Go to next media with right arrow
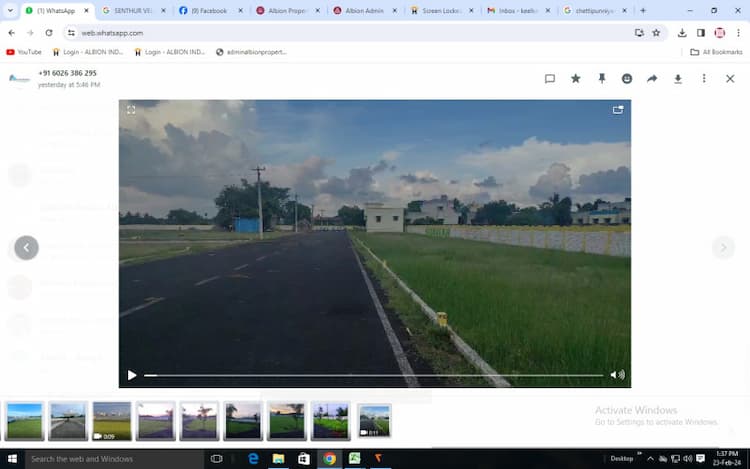Screen dimensions: 750x469 (x=723, y=248)
